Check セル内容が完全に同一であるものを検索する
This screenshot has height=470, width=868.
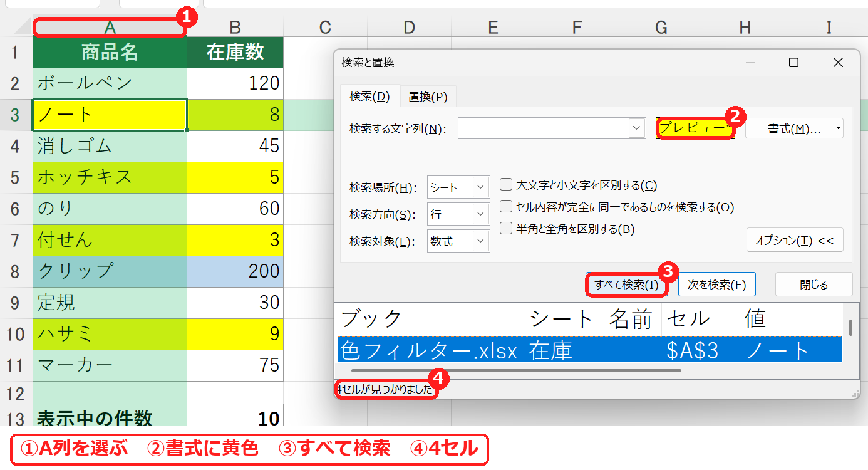[506, 207]
